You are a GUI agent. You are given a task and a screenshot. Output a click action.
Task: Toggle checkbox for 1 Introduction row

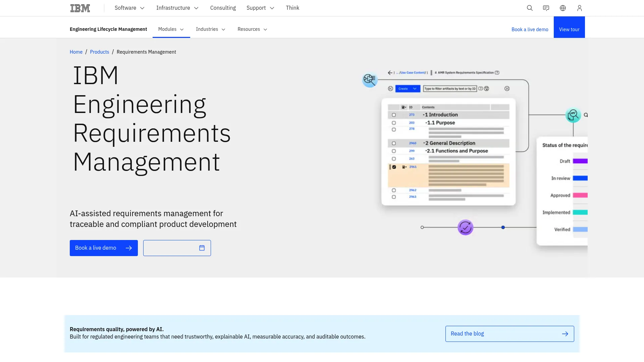(x=394, y=115)
